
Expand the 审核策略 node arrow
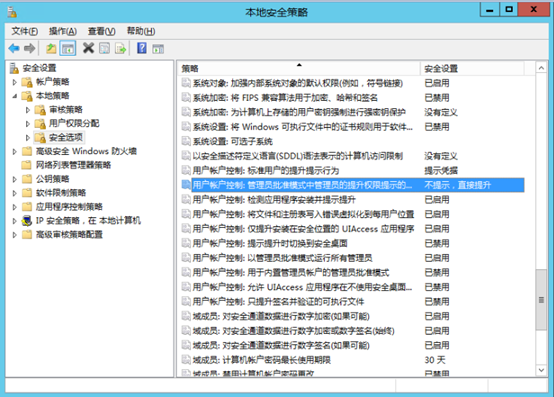click(28, 110)
